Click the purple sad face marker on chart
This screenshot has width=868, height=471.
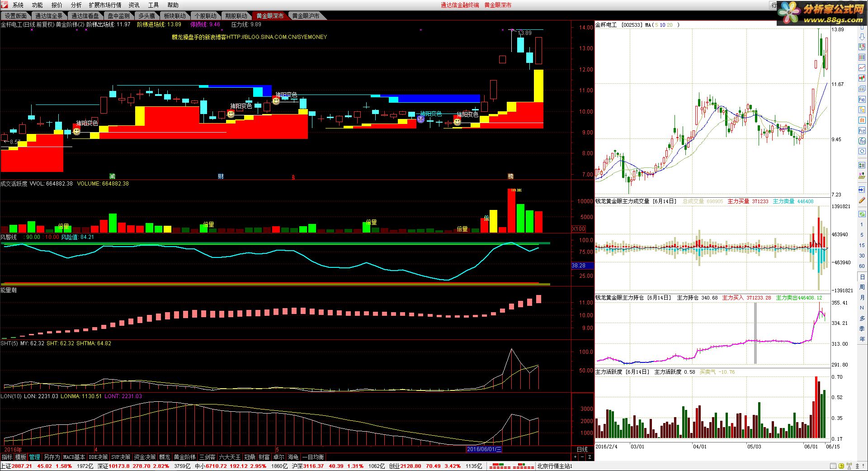pyautogui.click(x=421, y=119)
